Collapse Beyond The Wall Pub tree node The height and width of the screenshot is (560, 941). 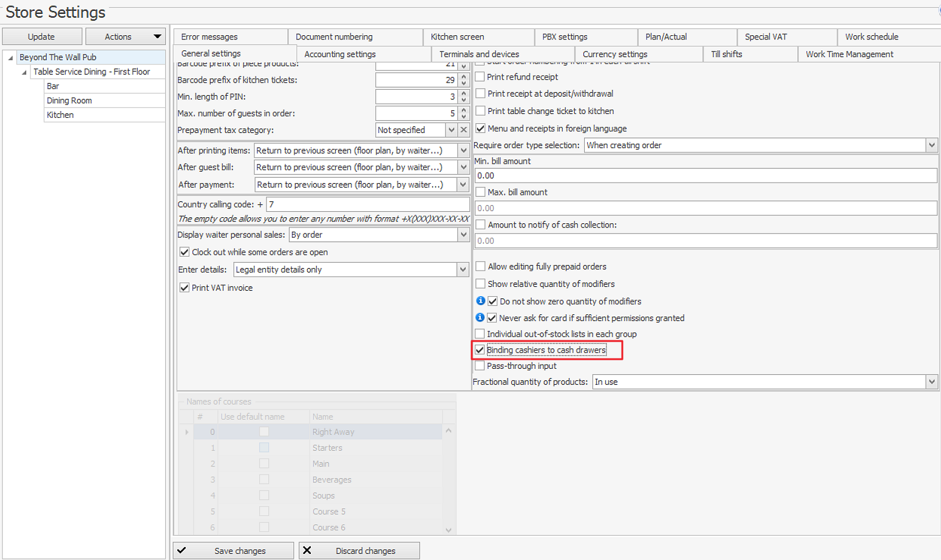[x=10, y=58]
